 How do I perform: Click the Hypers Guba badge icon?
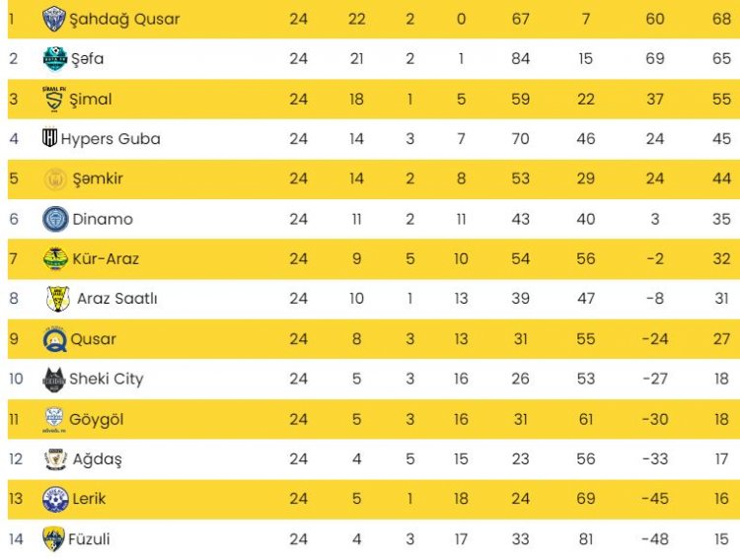click(x=49, y=138)
